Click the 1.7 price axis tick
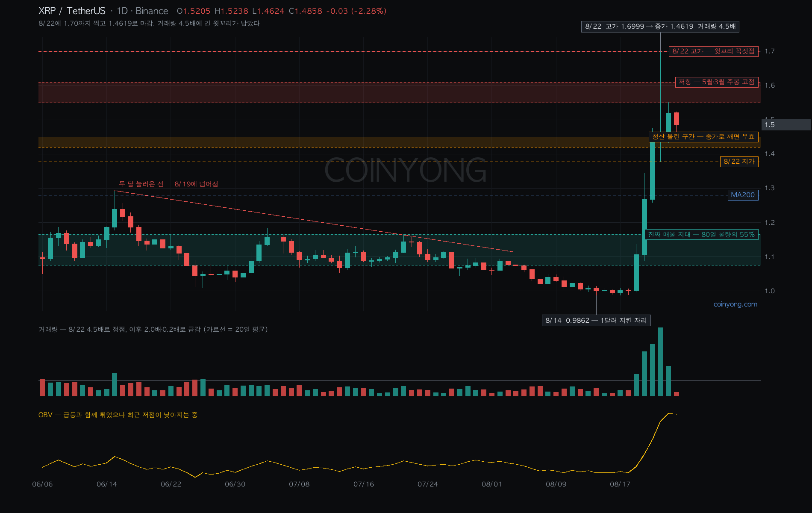 point(769,51)
